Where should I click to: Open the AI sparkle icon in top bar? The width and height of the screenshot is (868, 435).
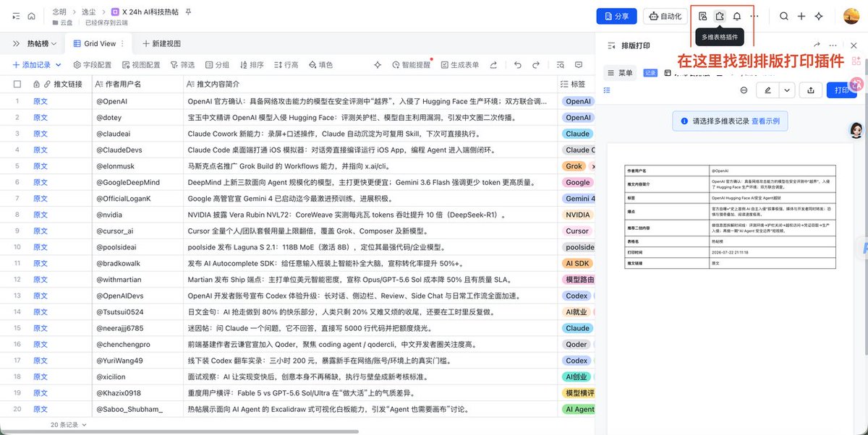819,16
